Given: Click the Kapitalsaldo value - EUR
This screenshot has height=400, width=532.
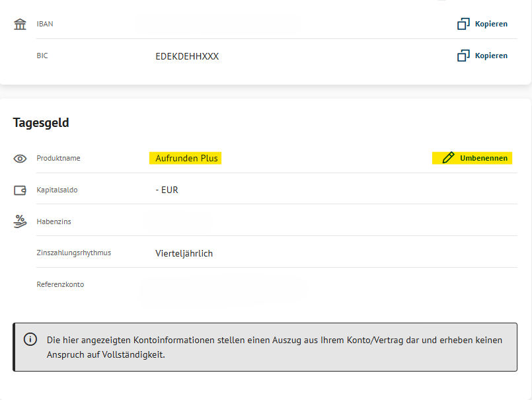Looking at the screenshot, I should [167, 190].
